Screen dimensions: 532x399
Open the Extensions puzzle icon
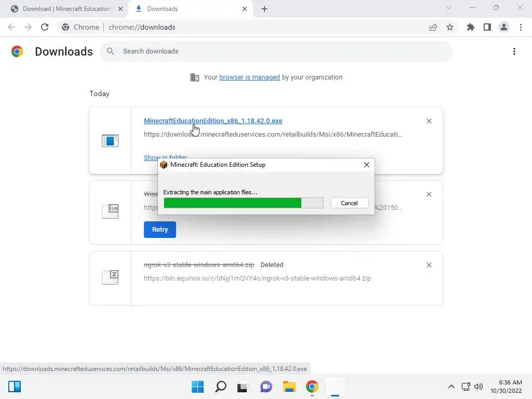tap(470, 27)
